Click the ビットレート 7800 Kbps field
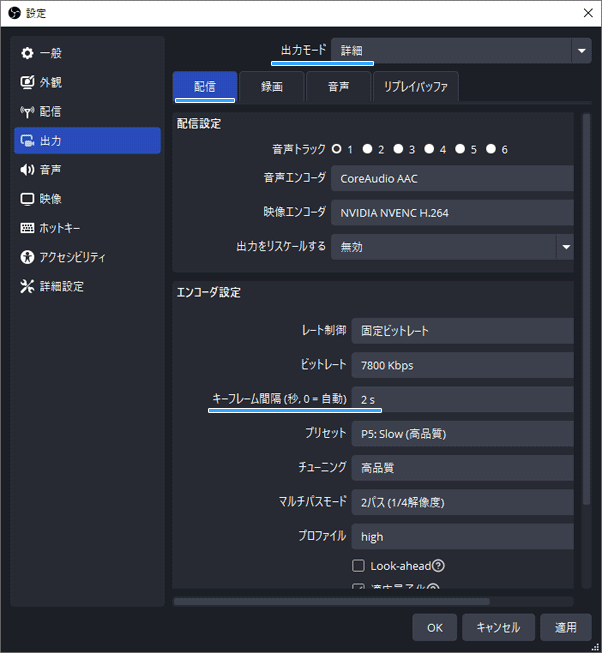 click(463, 365)
